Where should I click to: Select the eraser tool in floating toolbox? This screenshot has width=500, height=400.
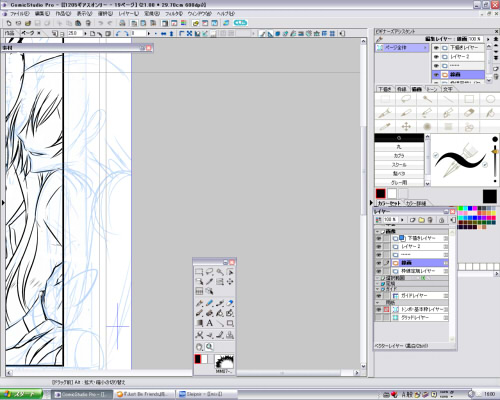tap(230, 303)
